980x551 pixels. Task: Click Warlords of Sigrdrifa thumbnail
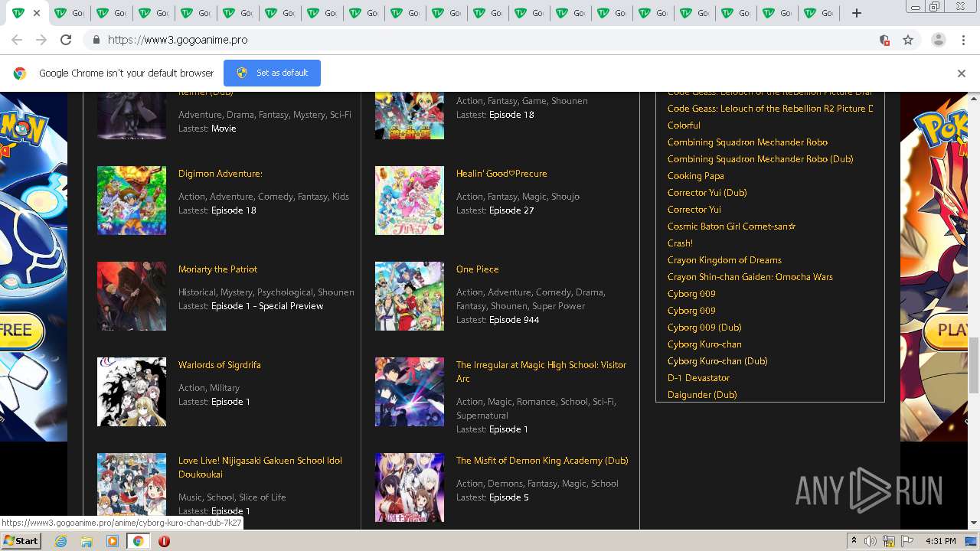pos(132,392)
